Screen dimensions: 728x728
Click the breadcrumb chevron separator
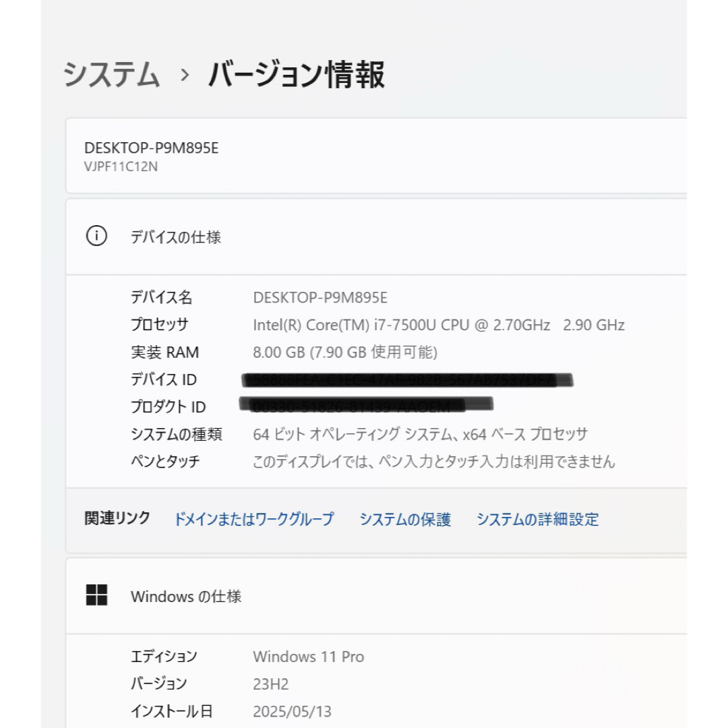click(x=184, y=75)
